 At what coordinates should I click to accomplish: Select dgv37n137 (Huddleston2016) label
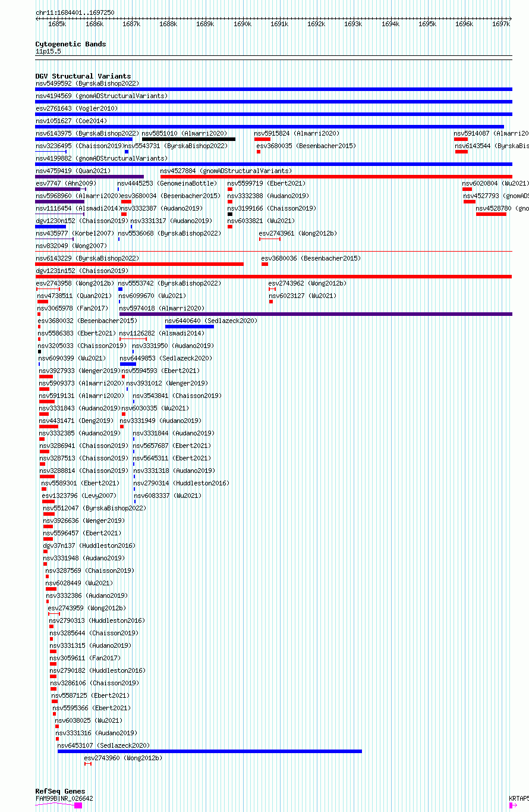[89, 546]
